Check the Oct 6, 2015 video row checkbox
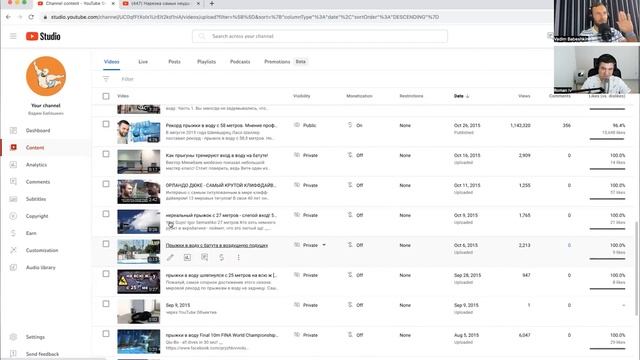 [x=106, y=244]
